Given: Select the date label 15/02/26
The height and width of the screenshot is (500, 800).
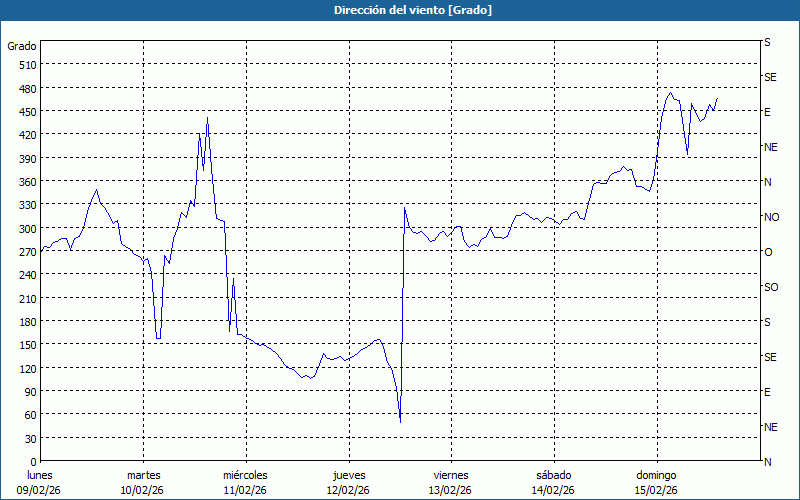Looking at the screenshot, I should [656, 490].
